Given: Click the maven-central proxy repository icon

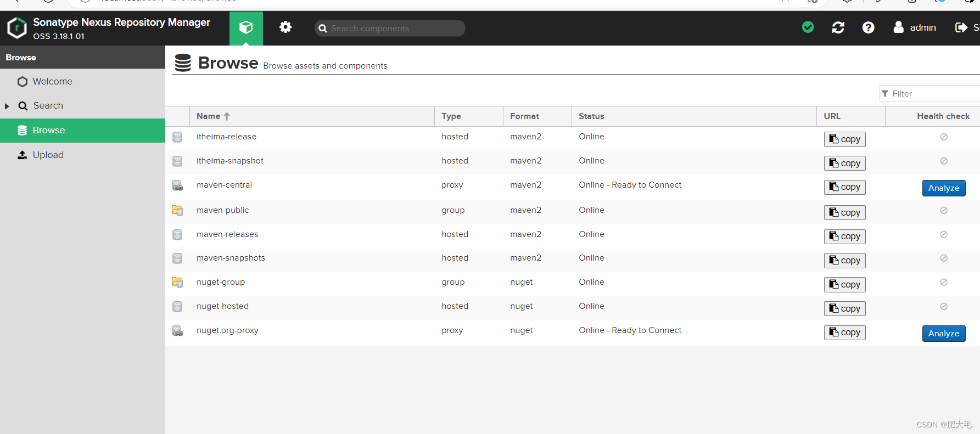Looking at the screenshot, I should pos(177,185).
